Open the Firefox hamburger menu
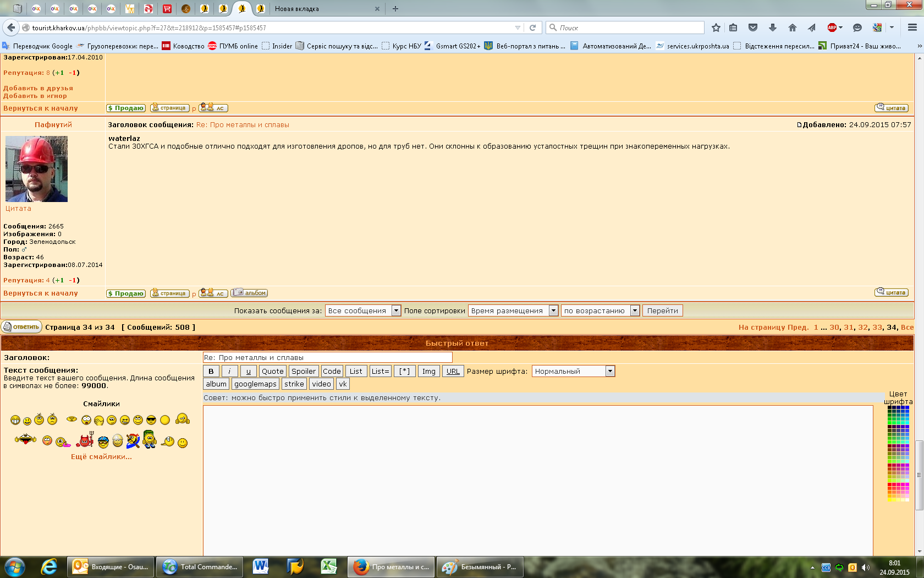The width and height of the screenshot is (924, 578). (912, 28)
